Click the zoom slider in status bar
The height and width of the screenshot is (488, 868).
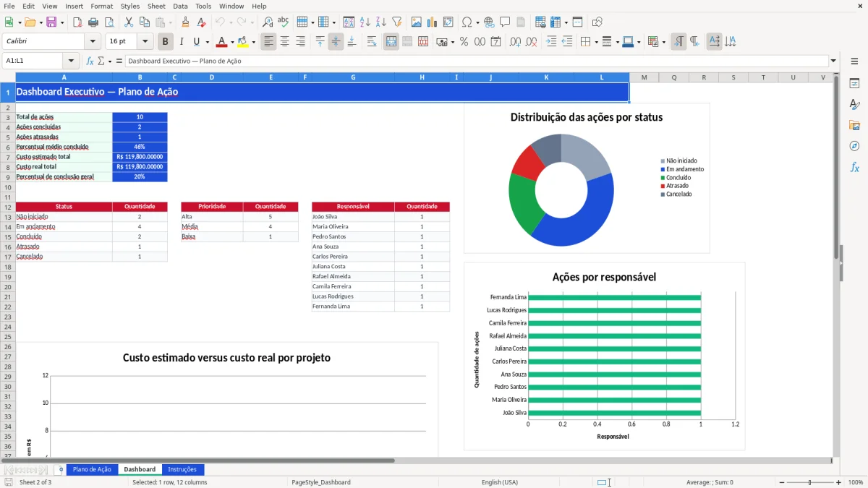809,482
